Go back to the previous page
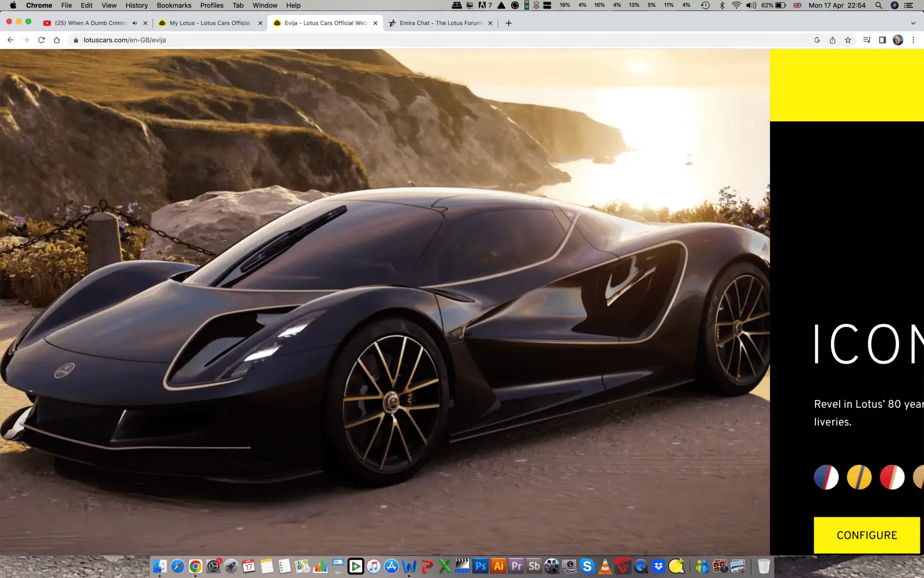The width and height of the screenshot is (924, 578). pyautogui.click(x=10, y=40)
